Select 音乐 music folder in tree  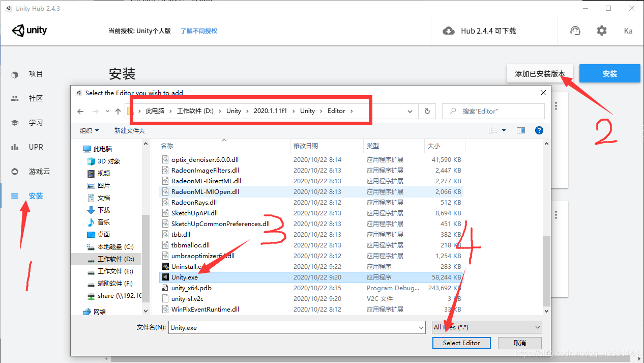click(98, 222)
